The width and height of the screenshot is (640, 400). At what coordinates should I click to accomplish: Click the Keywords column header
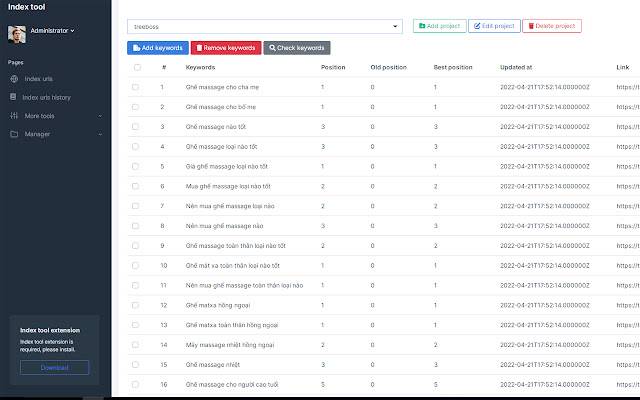point(200,67)
